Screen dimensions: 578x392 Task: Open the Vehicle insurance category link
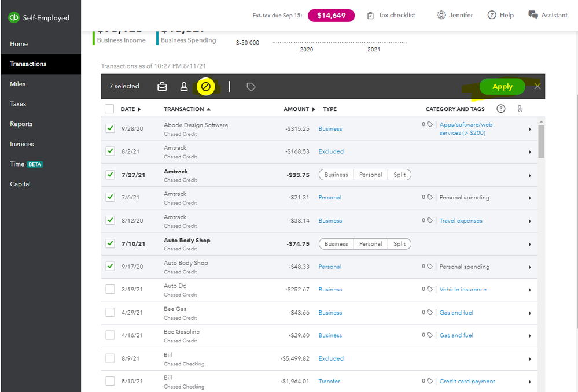[463, 290]
